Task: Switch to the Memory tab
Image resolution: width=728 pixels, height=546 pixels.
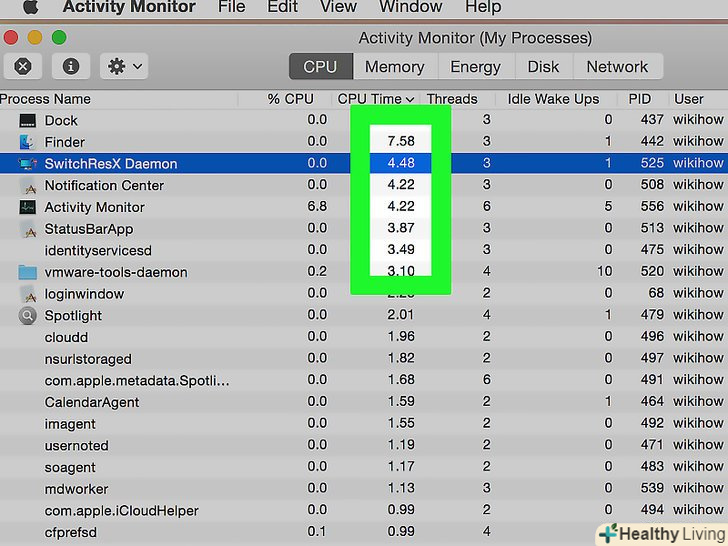Action: tap(395, 66)
